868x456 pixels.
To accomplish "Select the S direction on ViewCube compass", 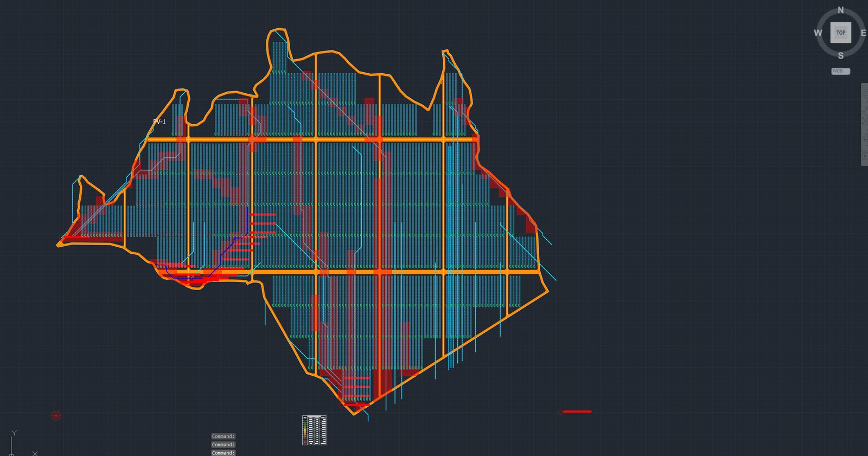I will tap(841, 55).
